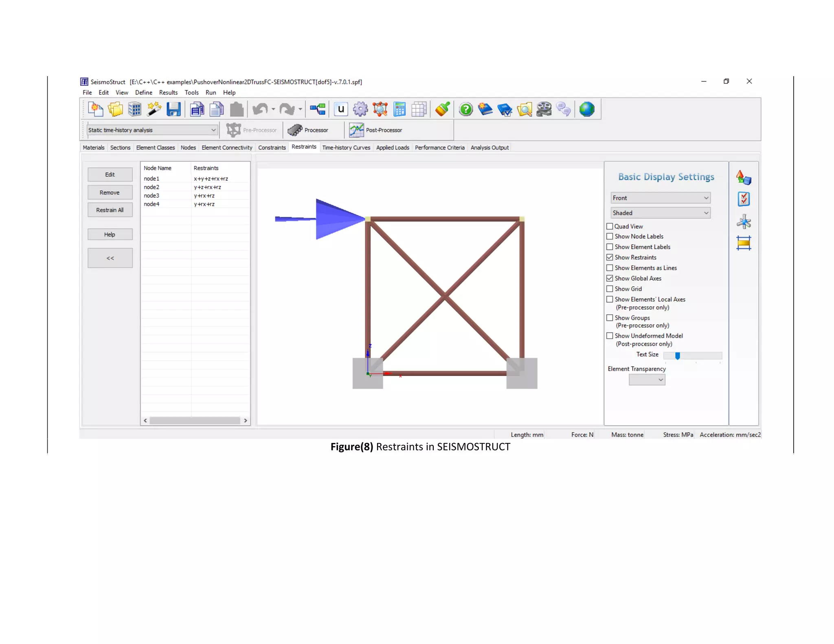Toggle the Show Grid checkbox
The width and height of the screenshot is (834, 644).
point(610,289)
